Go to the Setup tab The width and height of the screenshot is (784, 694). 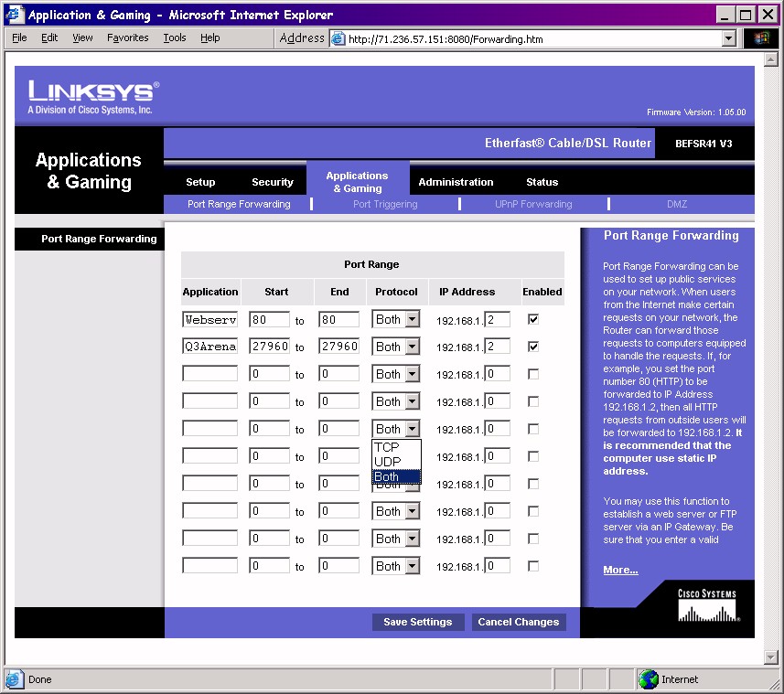click(200, 182)
